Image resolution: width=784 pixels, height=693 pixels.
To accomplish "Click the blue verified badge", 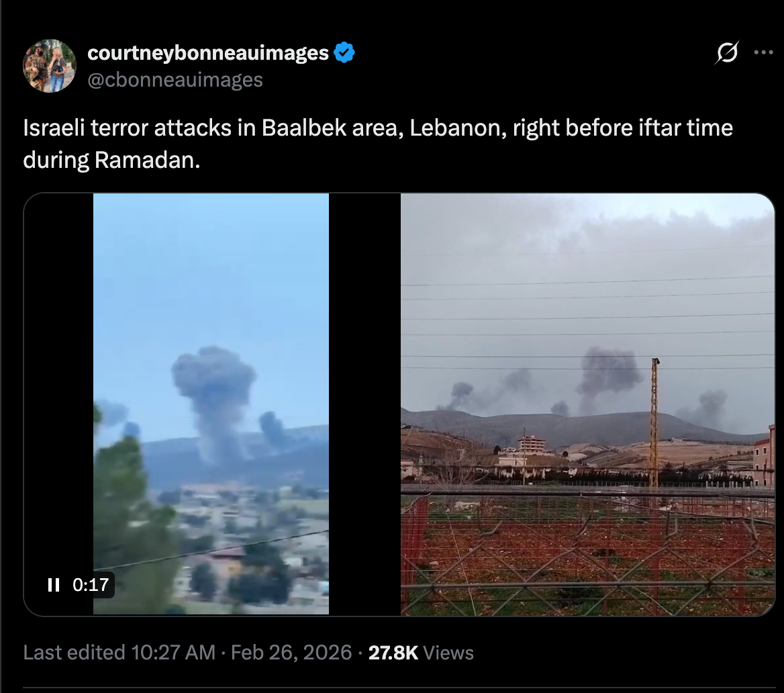I will click(x=344, y=52).
